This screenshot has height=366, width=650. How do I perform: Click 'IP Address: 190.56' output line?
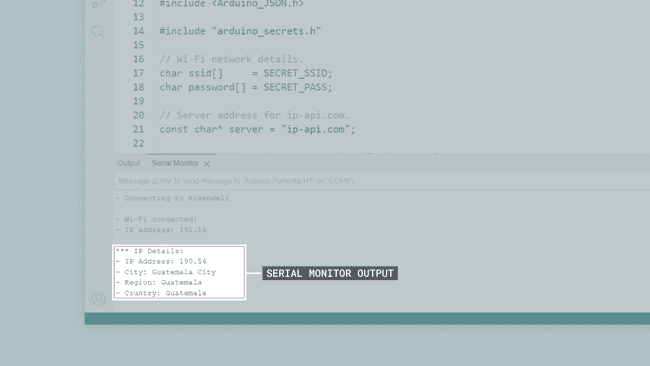[161, 261]
